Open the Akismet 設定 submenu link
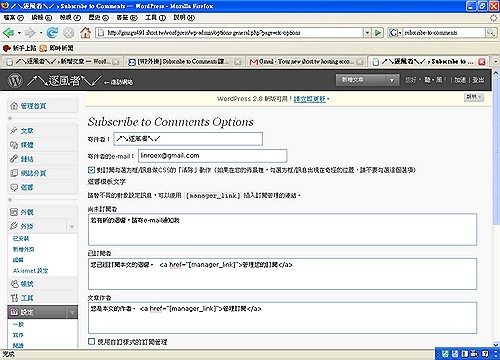This screenshot has height=360, width=500. (x=30, y=271)
